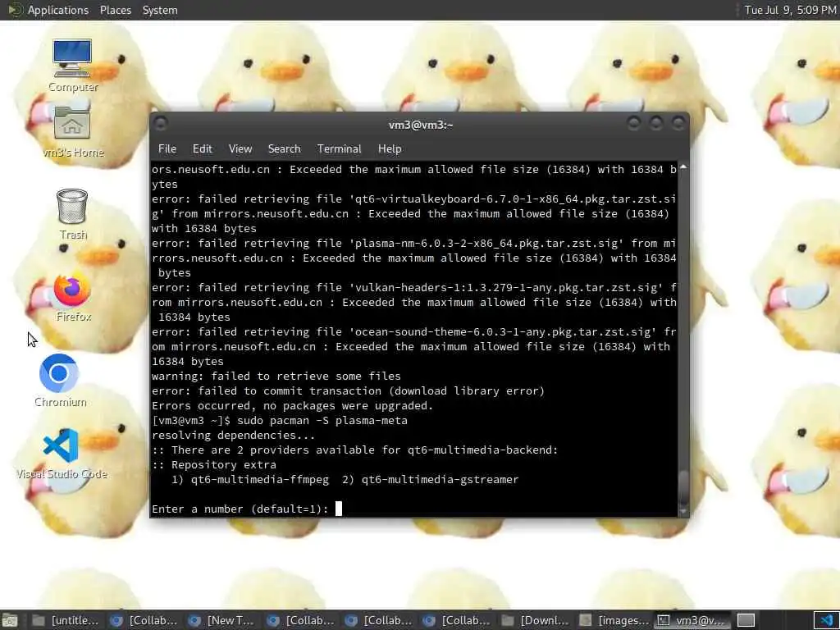Click the 'qt6-virtualkeyboard-6.7.0-1-x86_64.pkg.tar.zst.si' filename
This screenshot has height=630, width=840.
[x=513, y=199]
